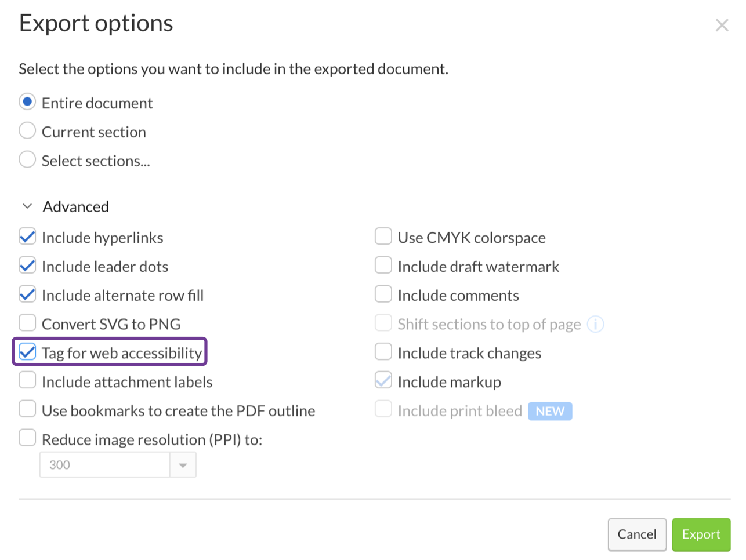Enable Include draft watermark
The image size is (746, 560).
[383, 265]
